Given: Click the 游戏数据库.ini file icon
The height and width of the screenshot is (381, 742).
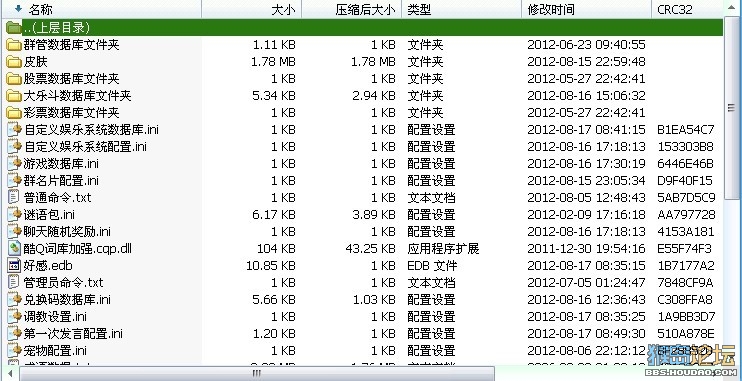Looking at the screenshot, I should pos(15,164).
